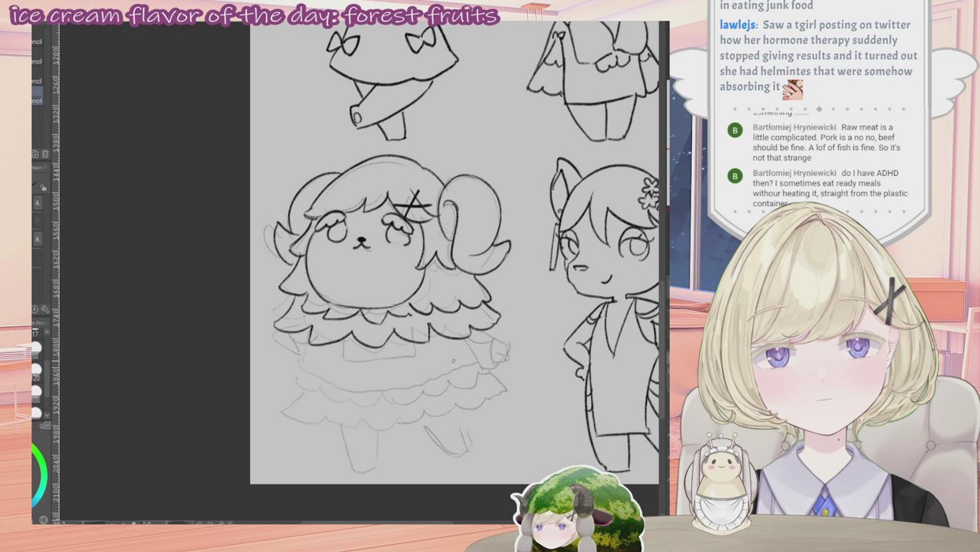Select the 50 brush size preset
Viewport: 980px width, 552px height.
[x=36, y=350]
